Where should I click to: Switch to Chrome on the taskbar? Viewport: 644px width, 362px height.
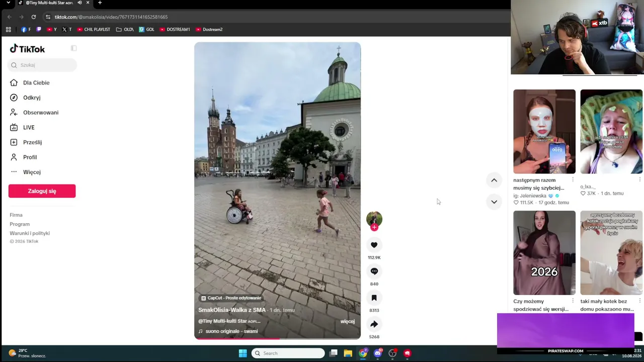click(363, 353)
